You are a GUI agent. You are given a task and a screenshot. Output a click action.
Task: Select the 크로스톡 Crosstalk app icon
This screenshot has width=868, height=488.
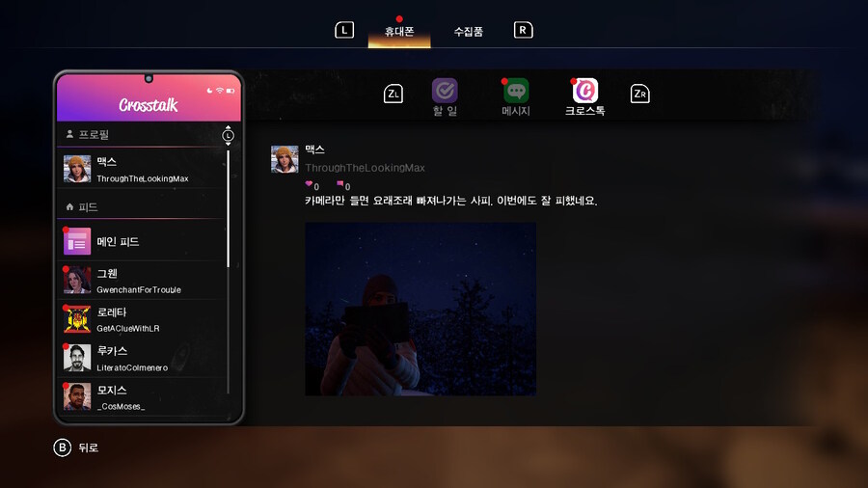pos(585,91)
